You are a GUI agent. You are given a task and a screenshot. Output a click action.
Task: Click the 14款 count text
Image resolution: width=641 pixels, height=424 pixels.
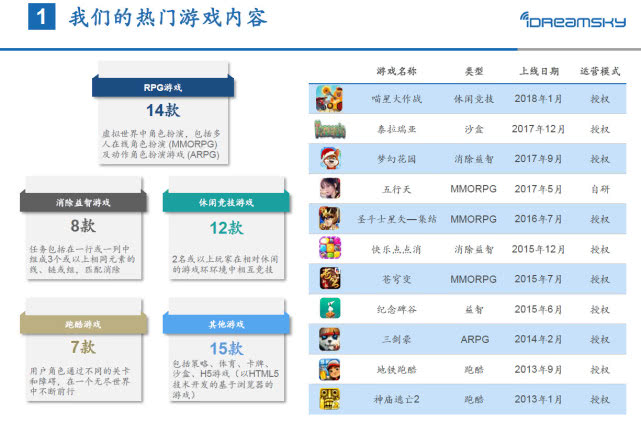(163, 110)
